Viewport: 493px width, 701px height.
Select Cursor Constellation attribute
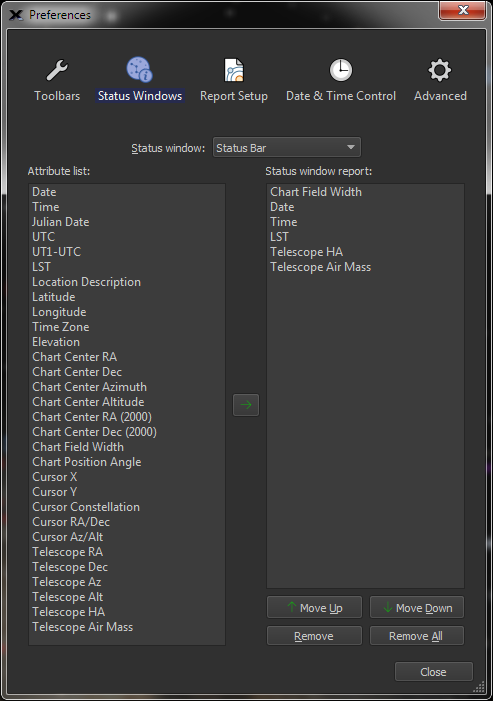[x=127, y=507]
